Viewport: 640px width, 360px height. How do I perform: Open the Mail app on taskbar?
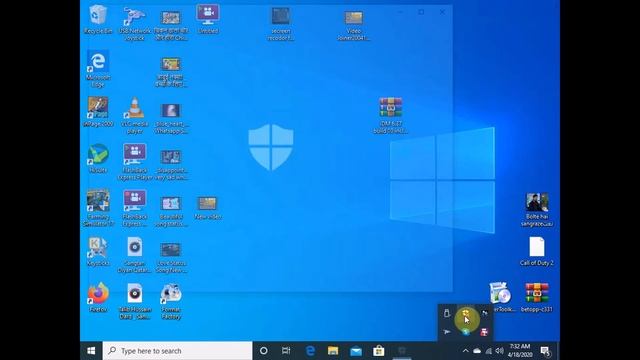[x=356, y=351]
